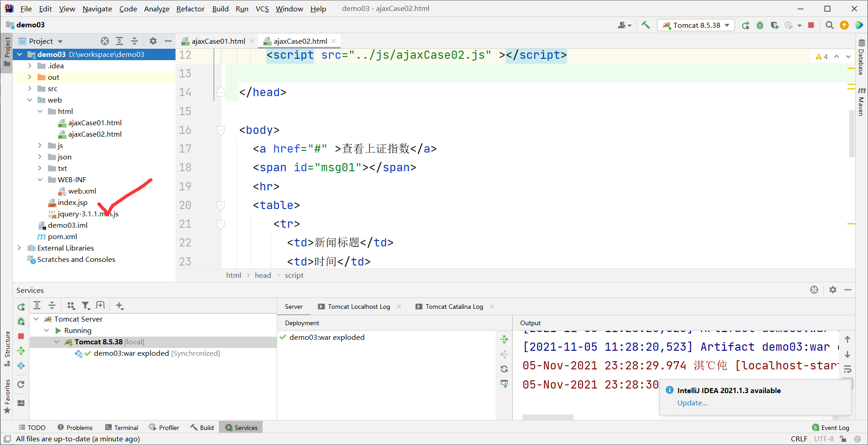Screen dimensions: 868x445
Task: Click the Rerun server icon in Services toolbar
Action: point(21,307)
